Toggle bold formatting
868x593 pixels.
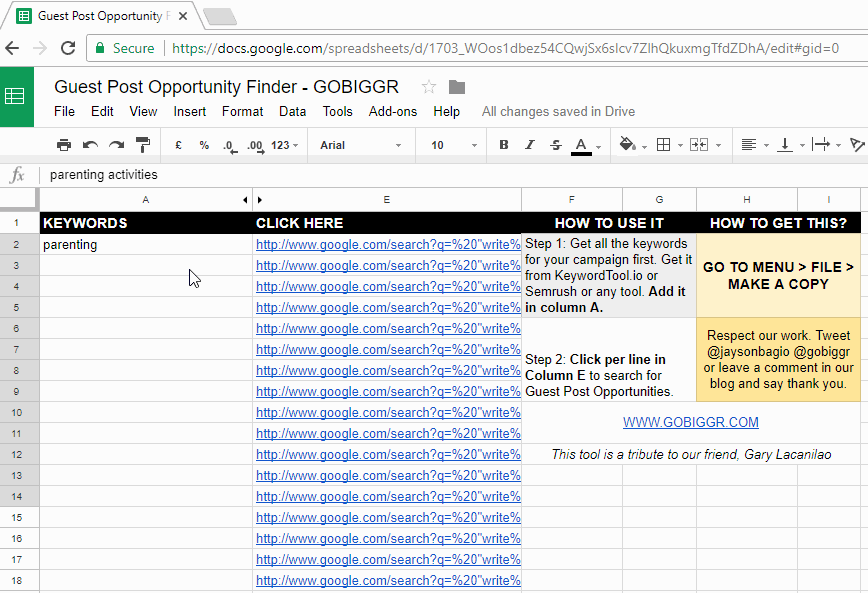[504, 145]
